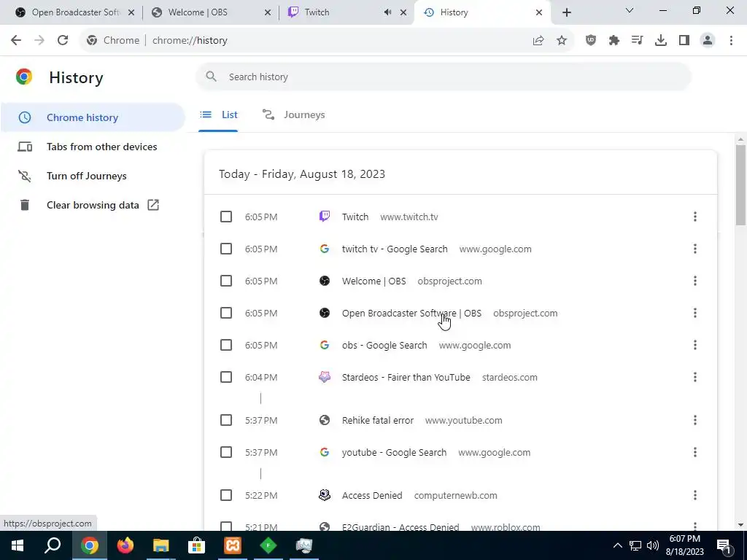The height and width of the screenshot is (560, 747).
Task: Open the volume icon in system tray
Action: (x=653, y=545)
